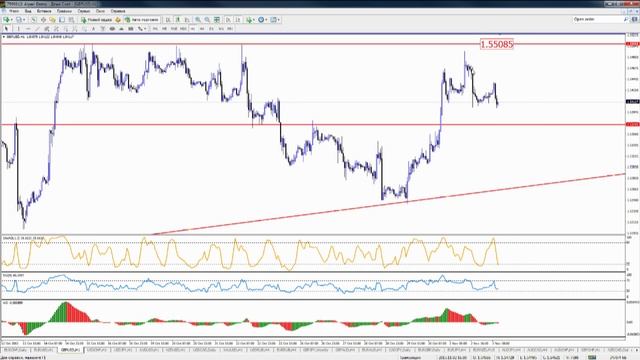The image size is (640, 360).
Task: Toggle the AutoTrading button
Action: 142,20
